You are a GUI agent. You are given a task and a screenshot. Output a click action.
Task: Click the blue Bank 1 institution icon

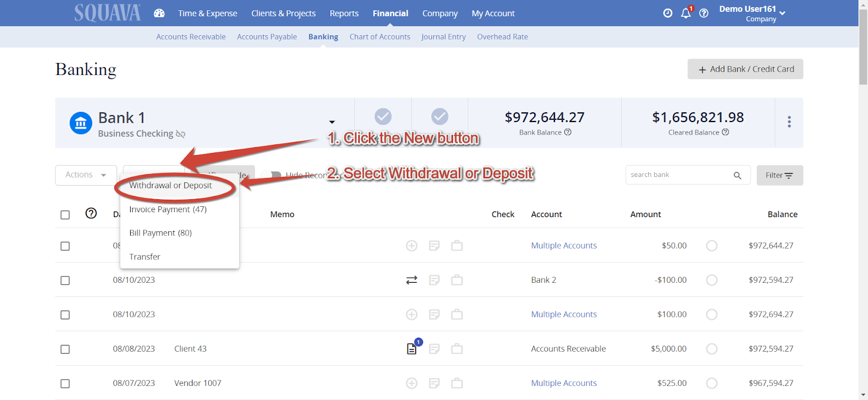point(81,123)
